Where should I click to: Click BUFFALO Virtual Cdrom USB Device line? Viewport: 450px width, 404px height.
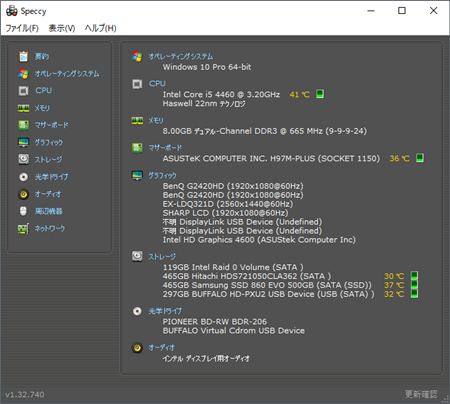tap(234, 330)
